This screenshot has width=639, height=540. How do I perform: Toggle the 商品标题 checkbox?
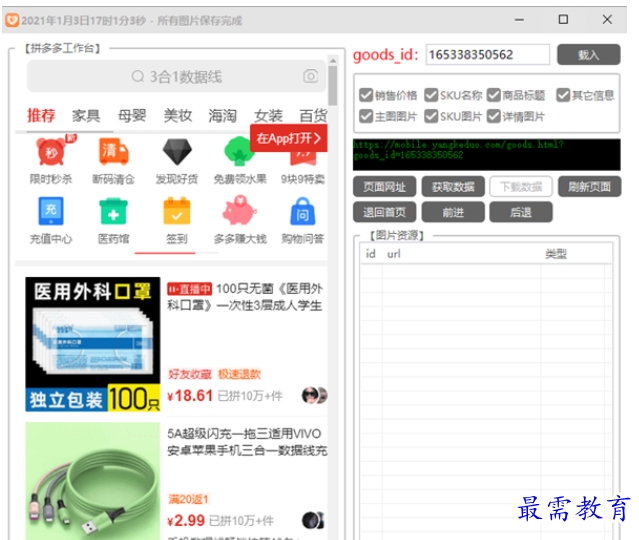click(494, 95)
